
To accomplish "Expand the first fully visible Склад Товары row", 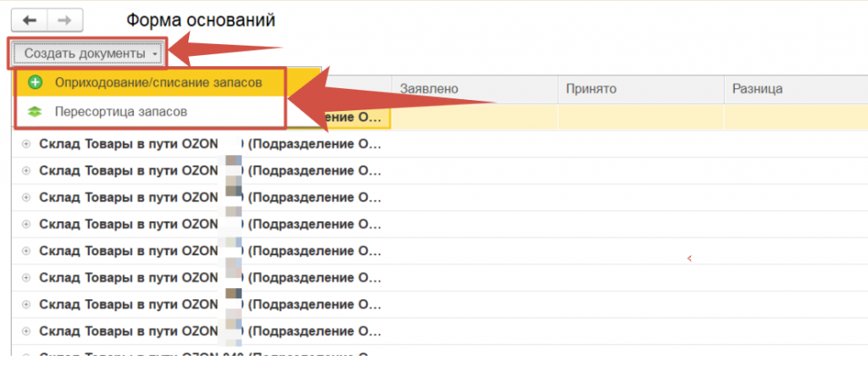I will pos(25,144).
